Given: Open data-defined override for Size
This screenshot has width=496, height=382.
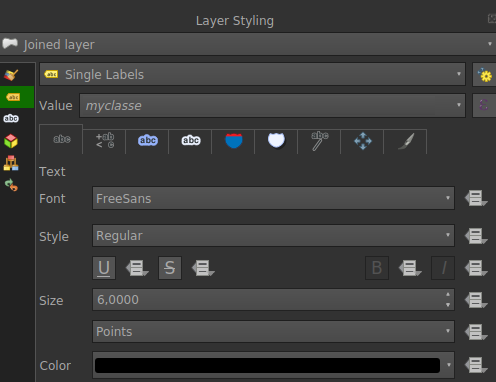Looking at the screenshot, I should (476, 300).
